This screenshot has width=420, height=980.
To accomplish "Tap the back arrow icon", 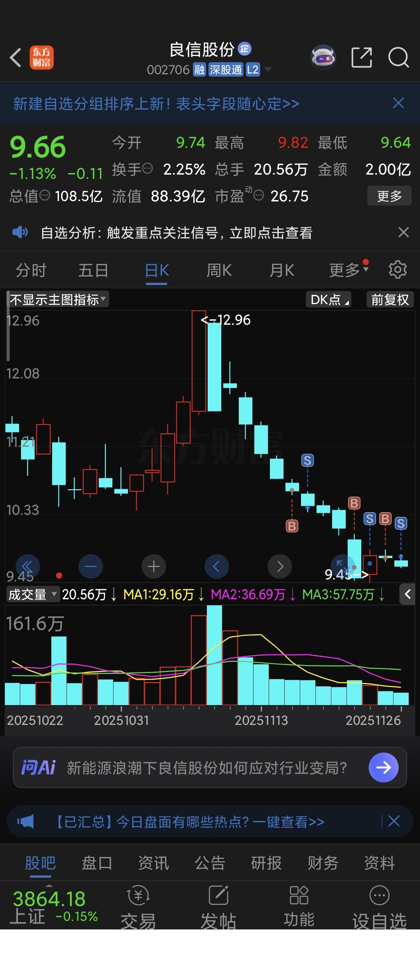I will point(16,58).
